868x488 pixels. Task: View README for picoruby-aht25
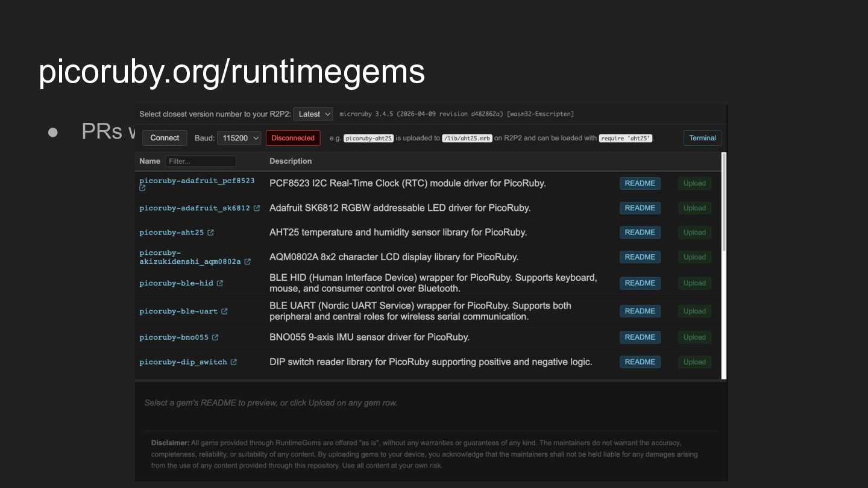pos(640,232)
